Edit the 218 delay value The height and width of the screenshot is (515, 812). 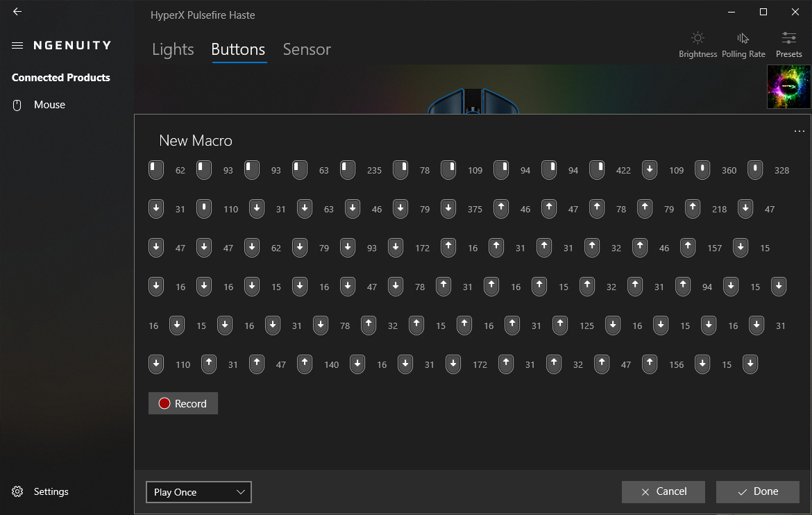719,210
